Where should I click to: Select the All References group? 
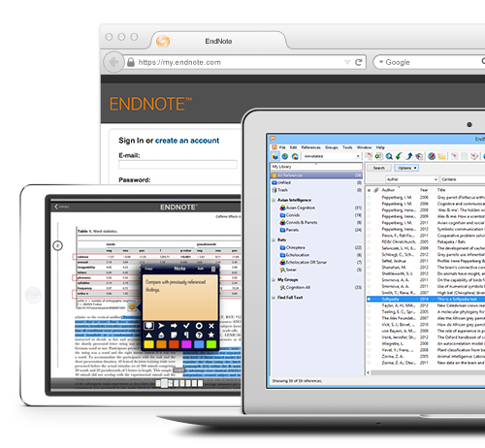pos(316,176)
